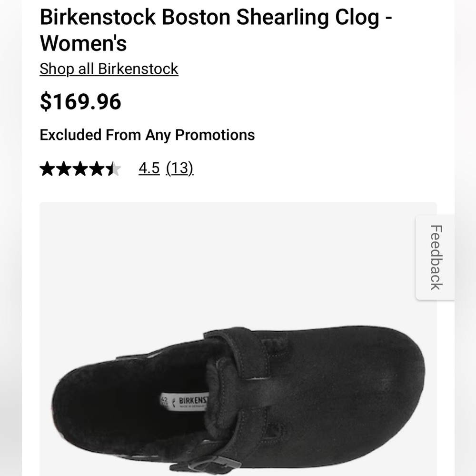Click the star rating row to see reviews

[81, 168]
